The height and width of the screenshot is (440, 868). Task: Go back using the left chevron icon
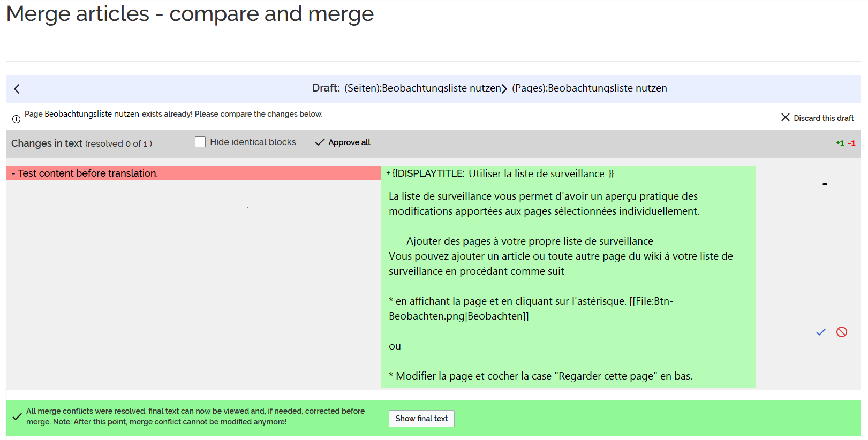point(17,89)
